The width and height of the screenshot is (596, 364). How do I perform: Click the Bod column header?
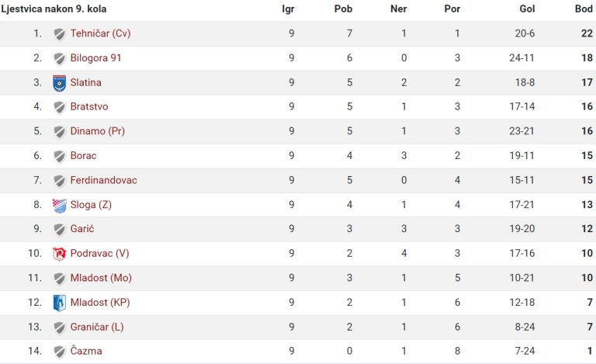[x=584, y=9]
